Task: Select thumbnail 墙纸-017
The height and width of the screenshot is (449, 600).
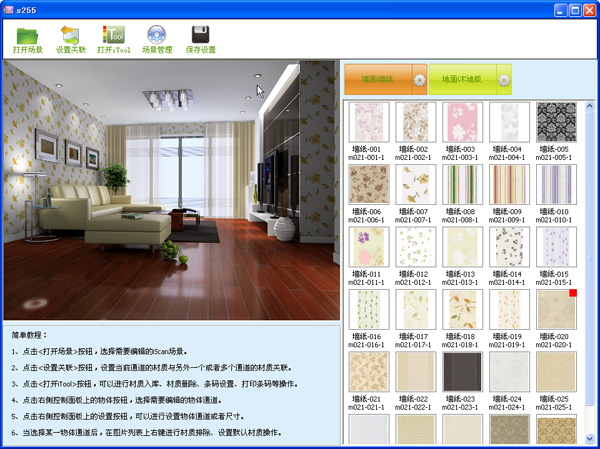Action: click(416, 309)
